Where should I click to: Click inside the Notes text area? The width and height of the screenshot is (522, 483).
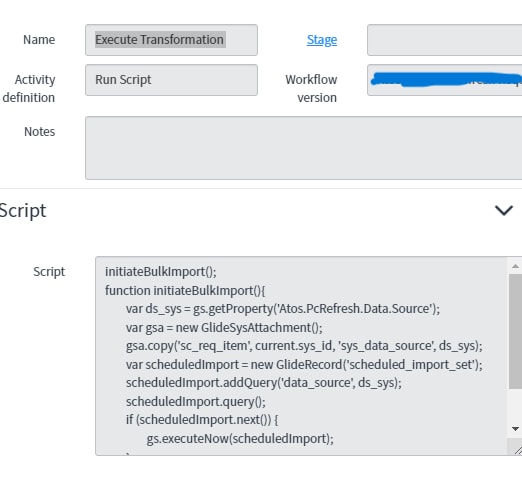click(303, 148)
